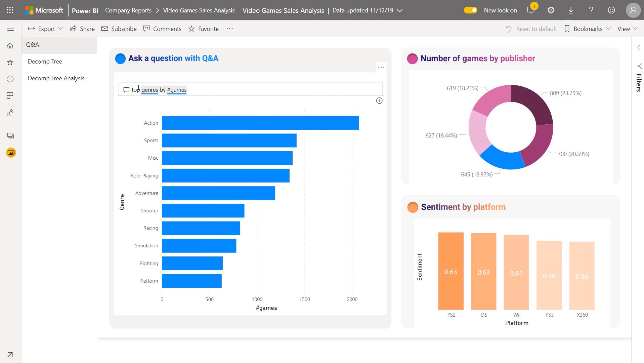Open Workspaces using the stacked pages icon
Image resolution: width=644 pixels, height=363 pixels.
coord(10,136)
